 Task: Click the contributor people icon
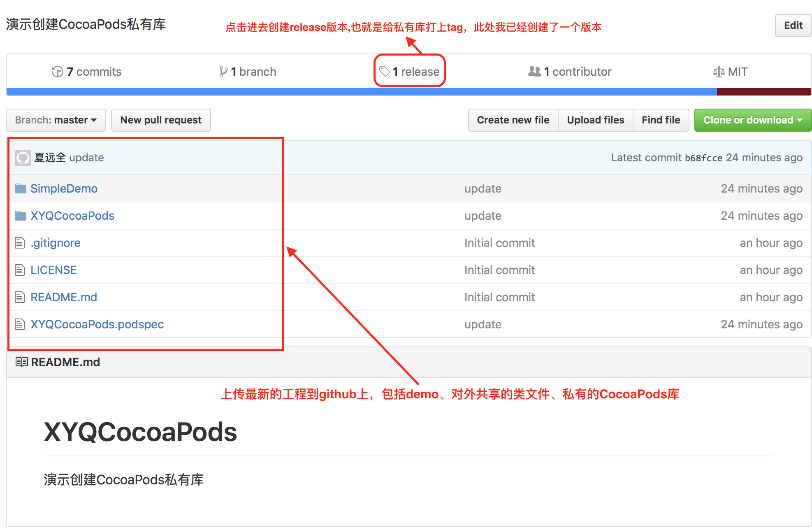(x=534, y=72)
